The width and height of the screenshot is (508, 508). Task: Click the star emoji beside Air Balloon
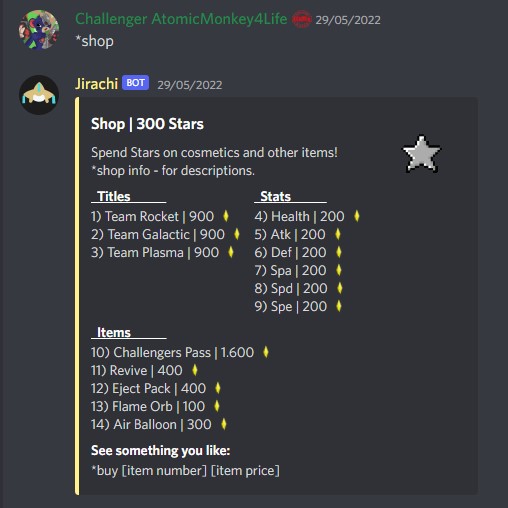[224, 424]
